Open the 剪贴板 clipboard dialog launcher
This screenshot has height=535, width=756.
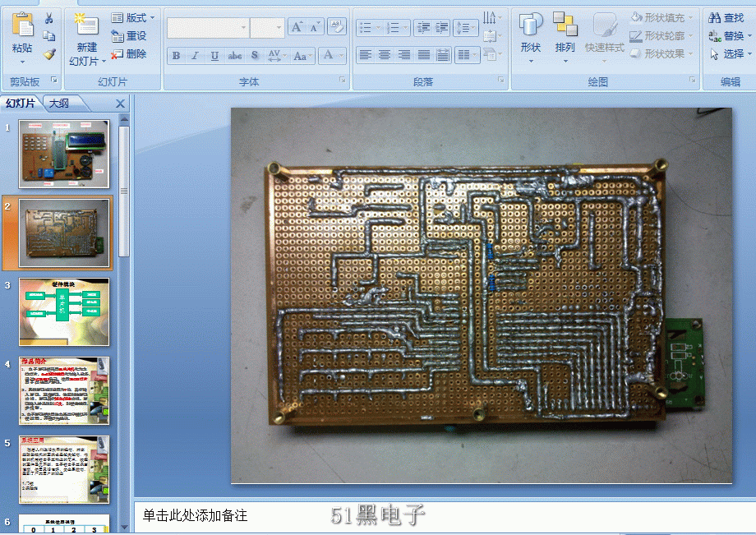tap(54, 80)
